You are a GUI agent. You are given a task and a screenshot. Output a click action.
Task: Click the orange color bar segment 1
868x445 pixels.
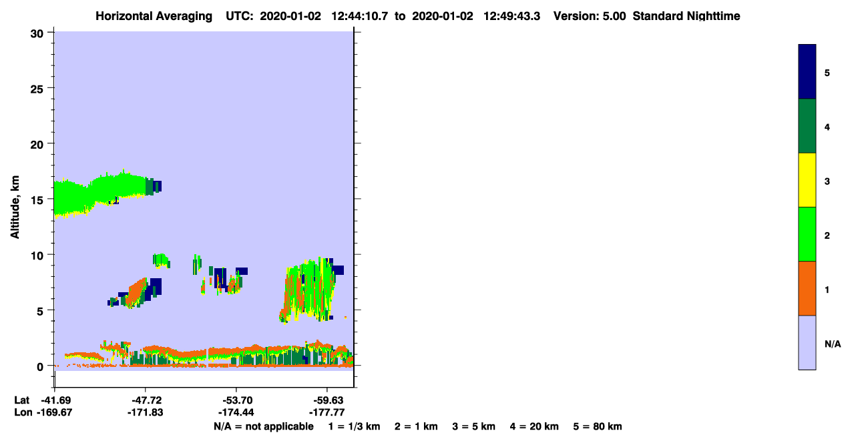coord(807,288)
